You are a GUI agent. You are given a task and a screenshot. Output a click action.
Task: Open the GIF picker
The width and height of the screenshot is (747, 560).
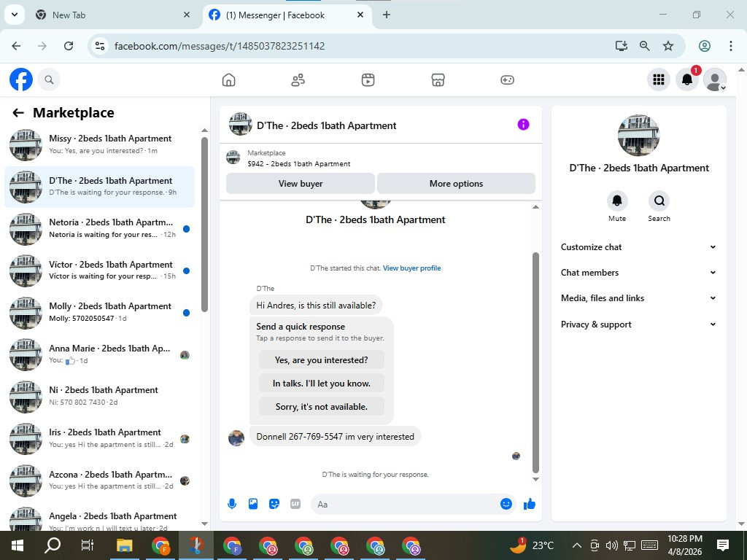[x=295, y=504]
